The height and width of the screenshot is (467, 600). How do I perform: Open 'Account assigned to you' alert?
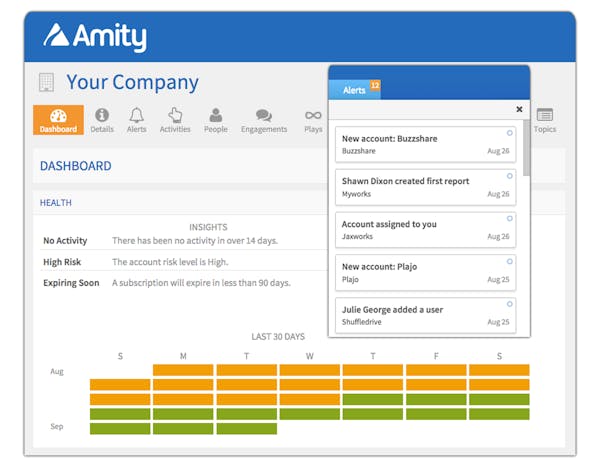point(426,230)
